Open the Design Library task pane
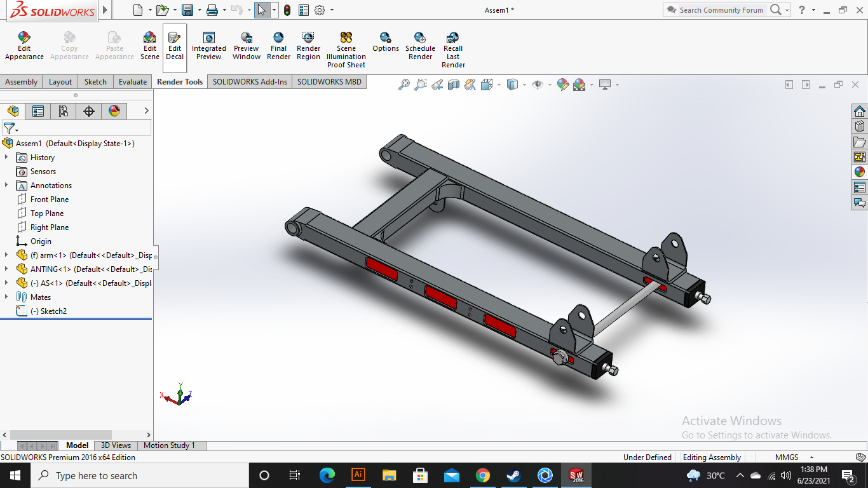This screenshot has width=868, height=488. [x=860, y=126]
